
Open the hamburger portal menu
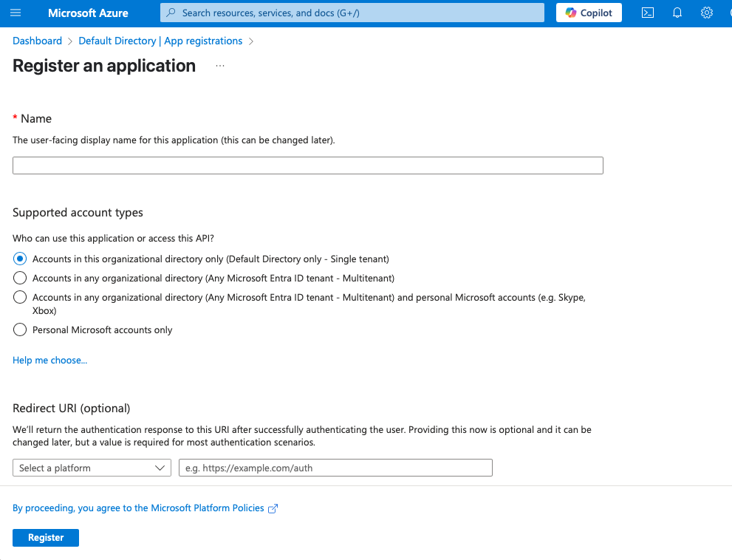click(16, 13)
